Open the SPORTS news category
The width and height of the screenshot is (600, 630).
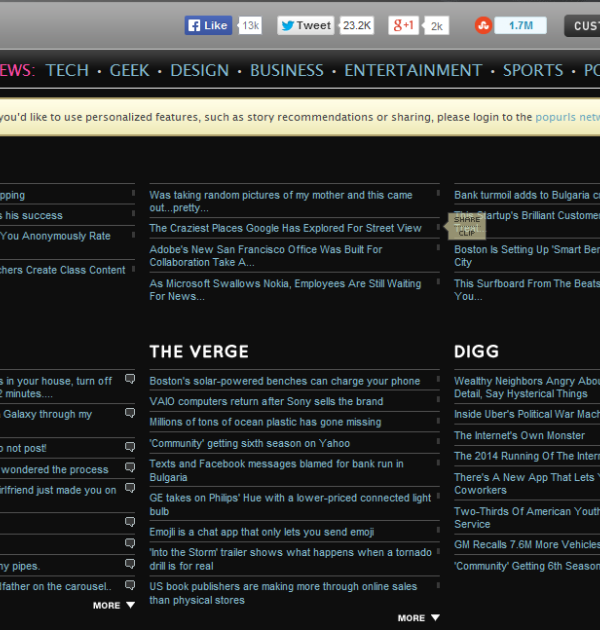[533, 70]
